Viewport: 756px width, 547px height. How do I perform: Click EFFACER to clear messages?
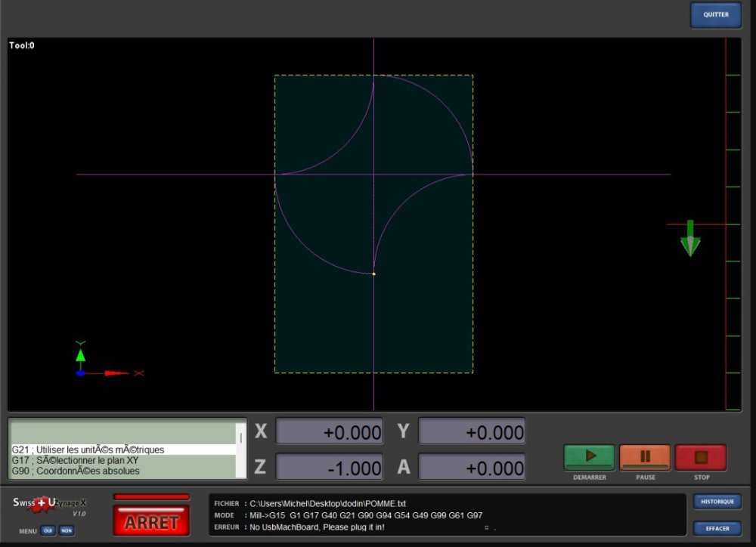[x=717, y=528]
